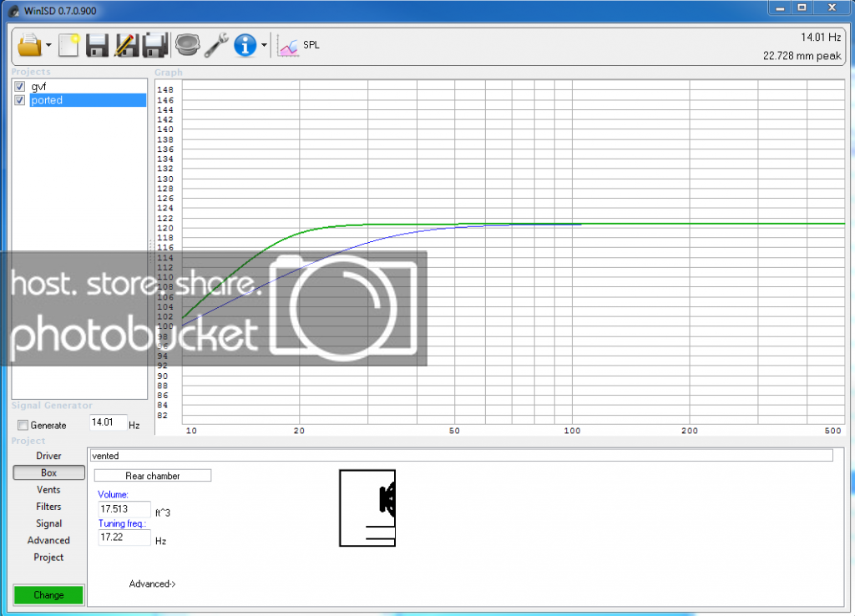Enable the Generate signal checkbox
The image size is (855, 616).
pyautogui.click(x=23, y=425)
